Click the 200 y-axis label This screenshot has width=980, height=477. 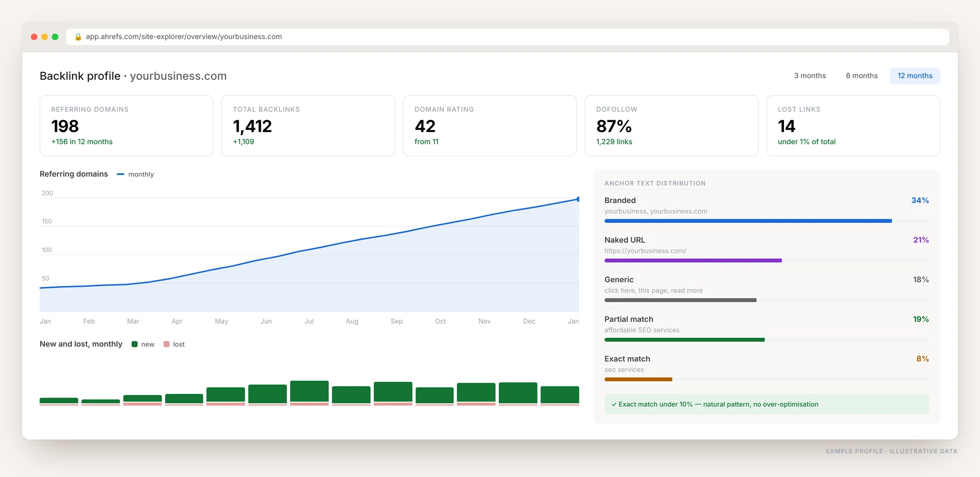pos(48,193)
